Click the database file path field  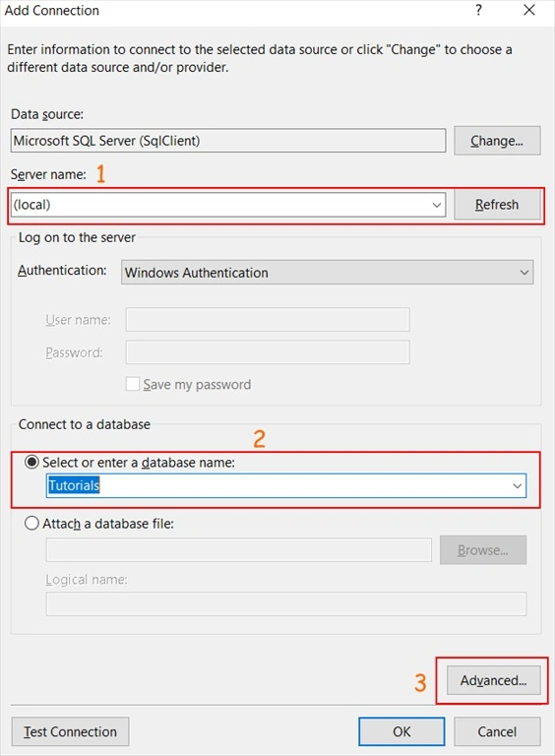tap(238, 550)
